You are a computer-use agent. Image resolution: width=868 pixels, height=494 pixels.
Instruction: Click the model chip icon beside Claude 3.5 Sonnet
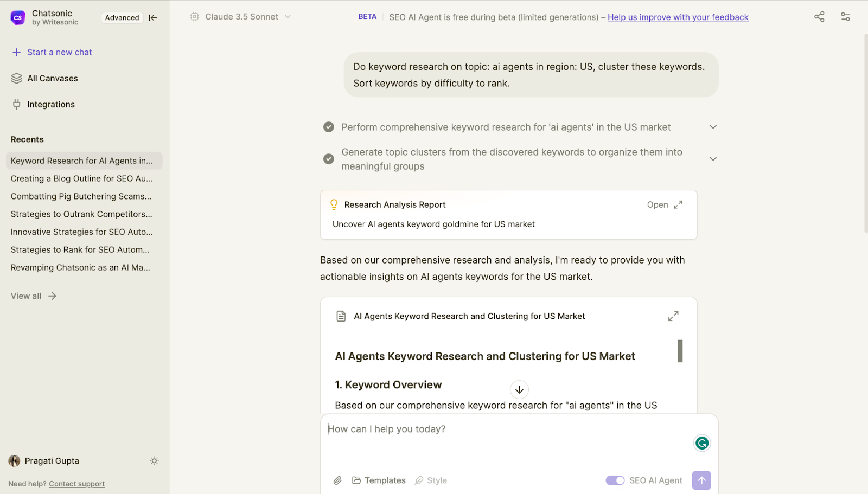(x=194, y=17)
